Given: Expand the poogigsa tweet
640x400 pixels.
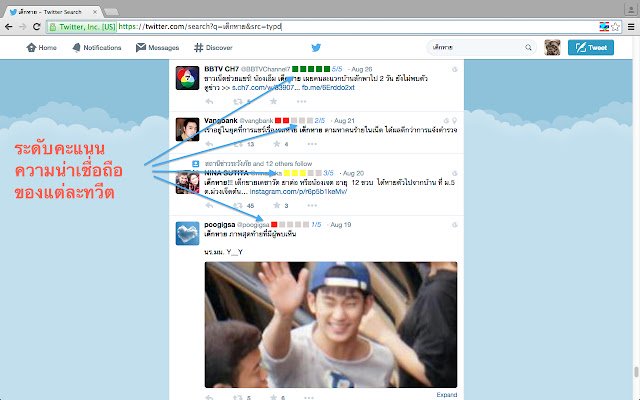Looking at the screenshot, I should pyautogui.click(x=447, y=395).
